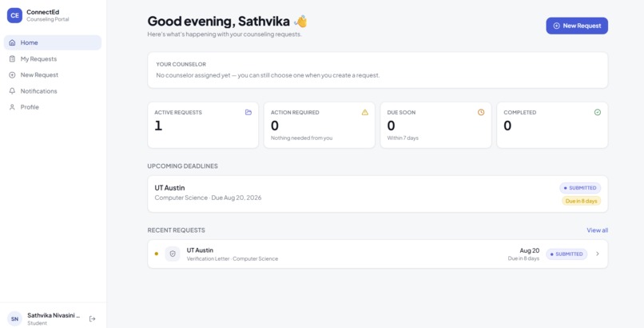Click the blue New Request button
The image size is (644, 328).
tap(577, 26)
